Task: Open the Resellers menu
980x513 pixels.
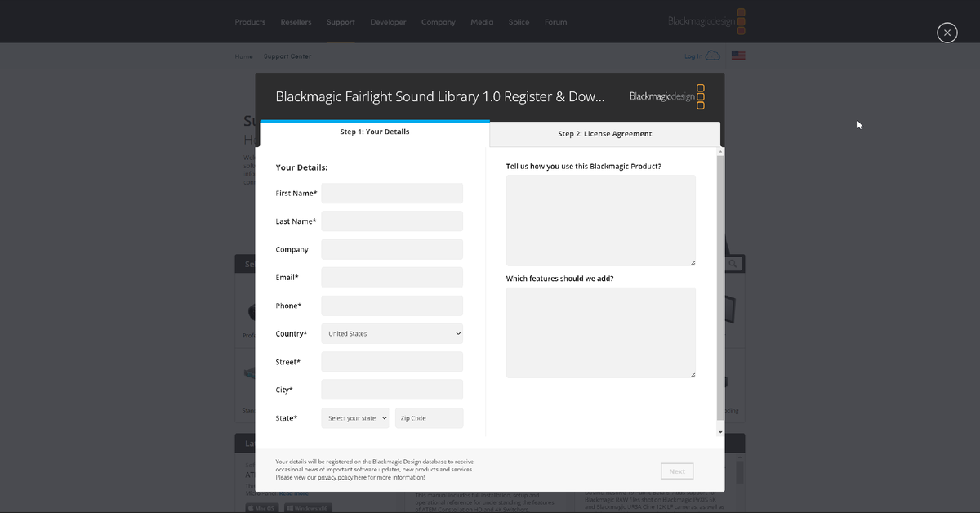Action: point(296,22)
